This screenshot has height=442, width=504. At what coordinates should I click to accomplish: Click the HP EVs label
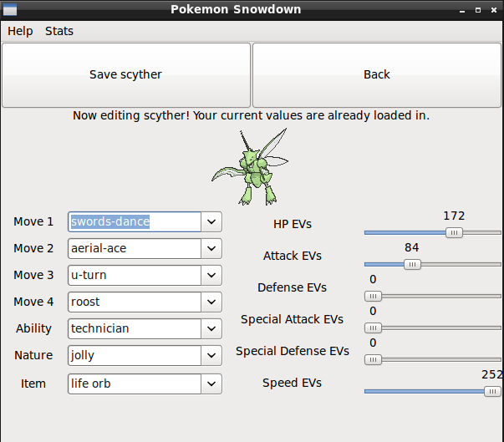click(293, 224)
